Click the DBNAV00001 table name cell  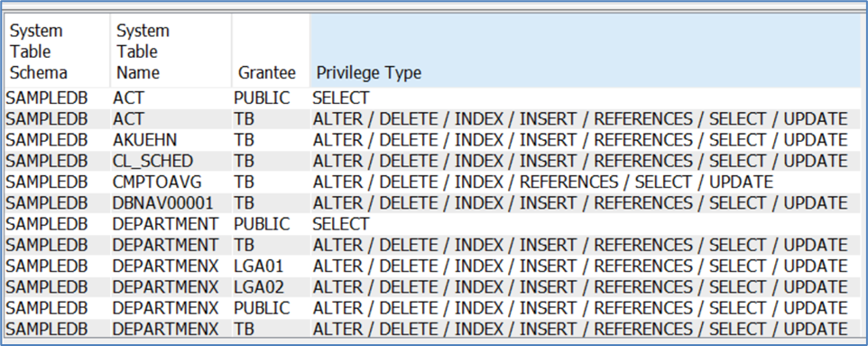[x=162, y=203]
